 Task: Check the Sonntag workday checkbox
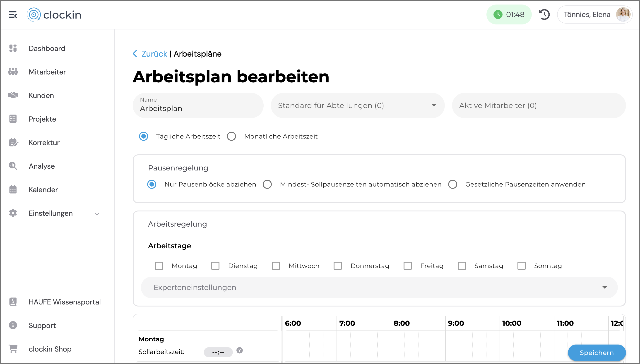(x=522, y=266)
